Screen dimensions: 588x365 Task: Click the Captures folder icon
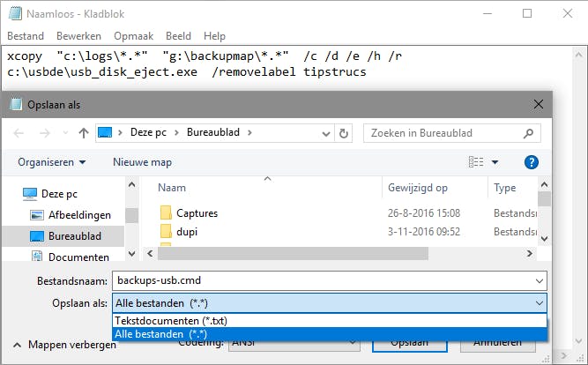(165, 213)
